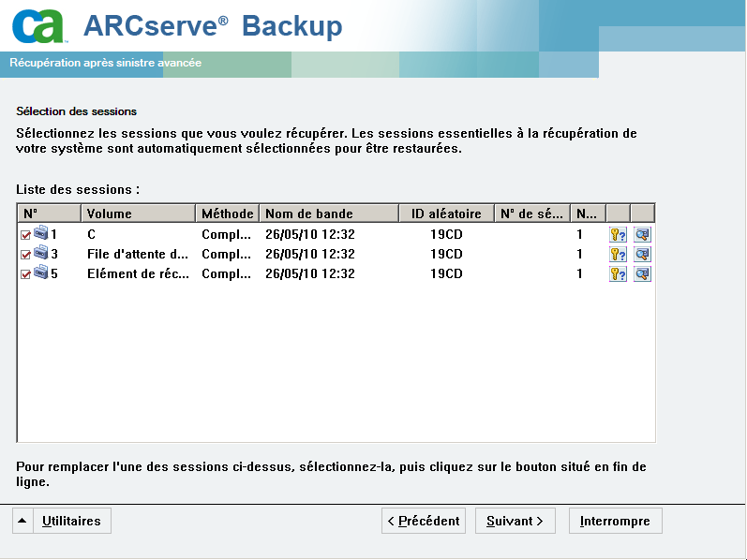Click the 'Compl...' method in session 1 row

tap(226, 235)
